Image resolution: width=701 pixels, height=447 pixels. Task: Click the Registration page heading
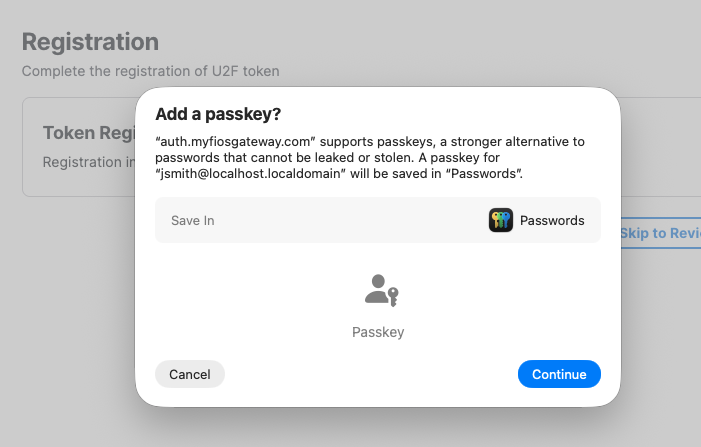click(90, 42)
